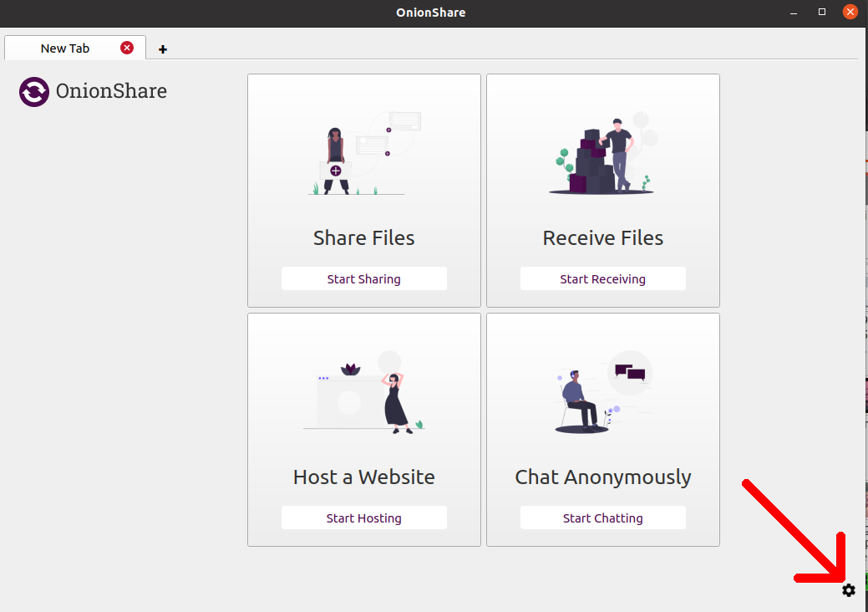The width and height of the screenshot is (868, 612).
Task: Click the Chat Anonymously heading
Action: (603, 477)
